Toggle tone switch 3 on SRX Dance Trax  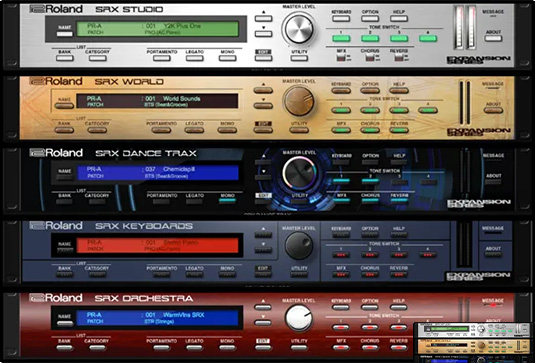[399, 182]
